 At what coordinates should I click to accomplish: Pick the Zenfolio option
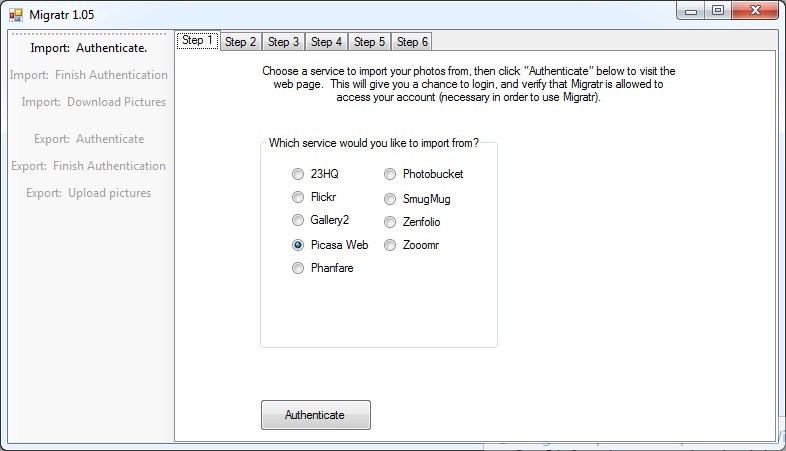(x=390, y=221)
